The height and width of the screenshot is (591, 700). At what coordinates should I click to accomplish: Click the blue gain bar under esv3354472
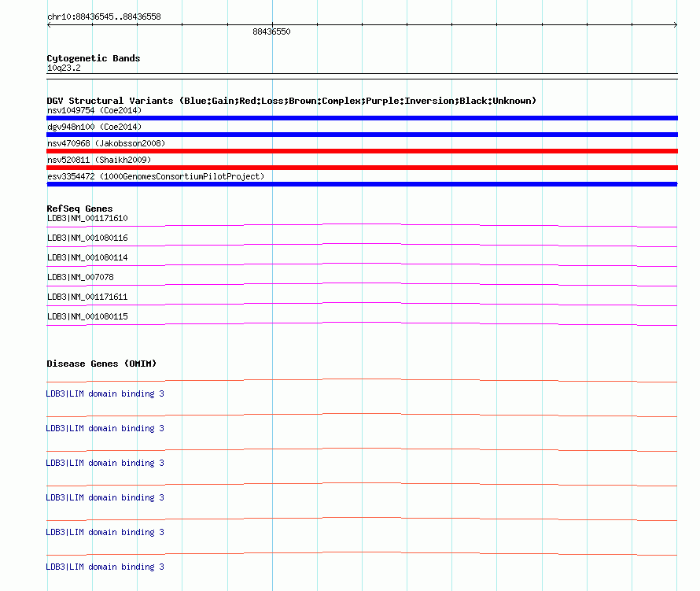[x=362, y=184]
